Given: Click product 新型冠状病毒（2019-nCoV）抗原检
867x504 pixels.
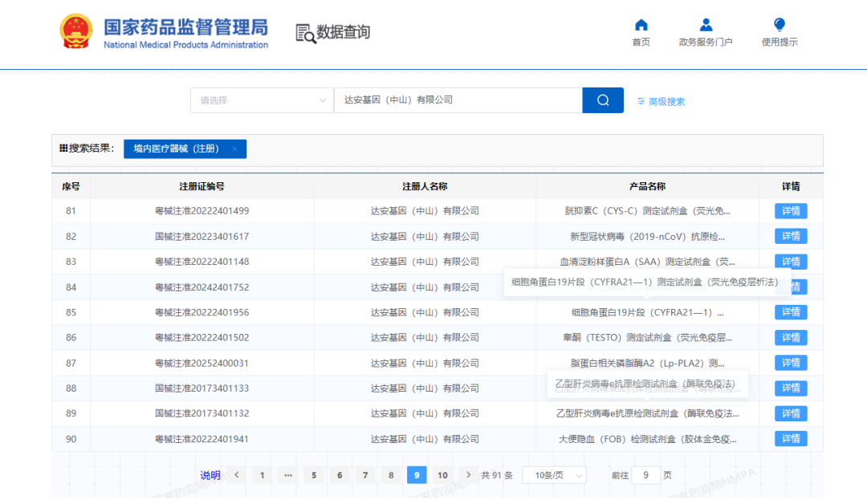Looking at the screenshot, I should click(648, 237).
